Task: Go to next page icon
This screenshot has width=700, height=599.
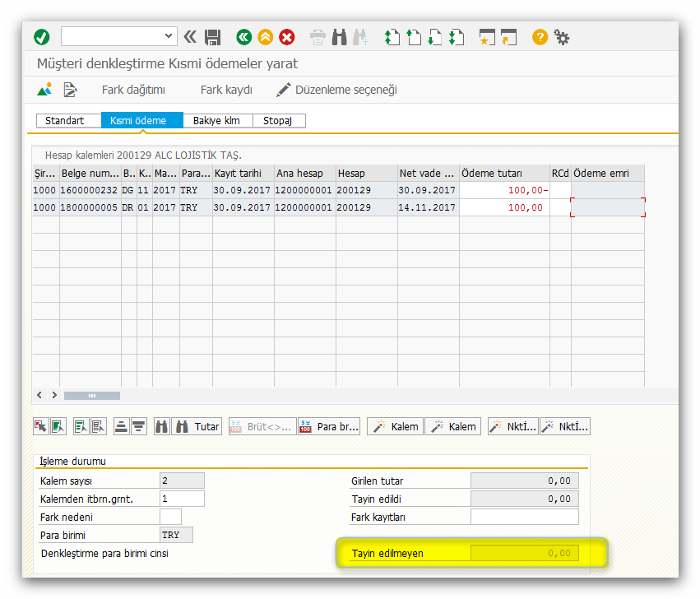Action: (x=435, y=37)
